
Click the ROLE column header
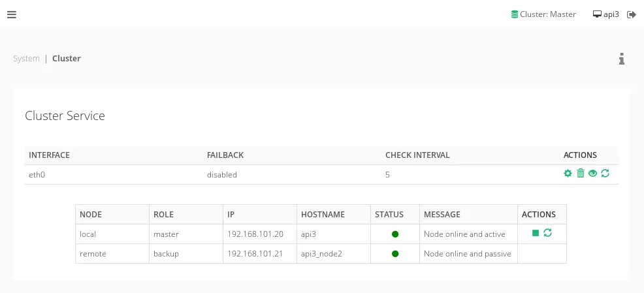163,214
